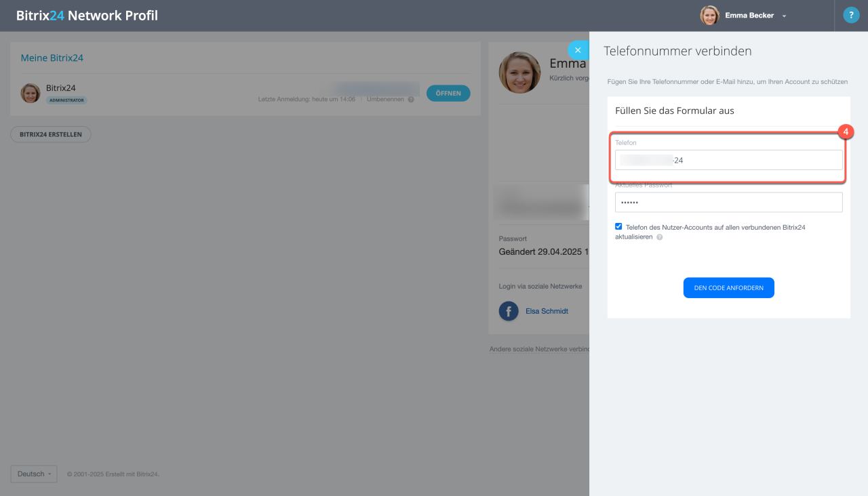This screenshot has width=868, height=496.
Task: Click the large profile photo of Emma
Action: (519, 72)
